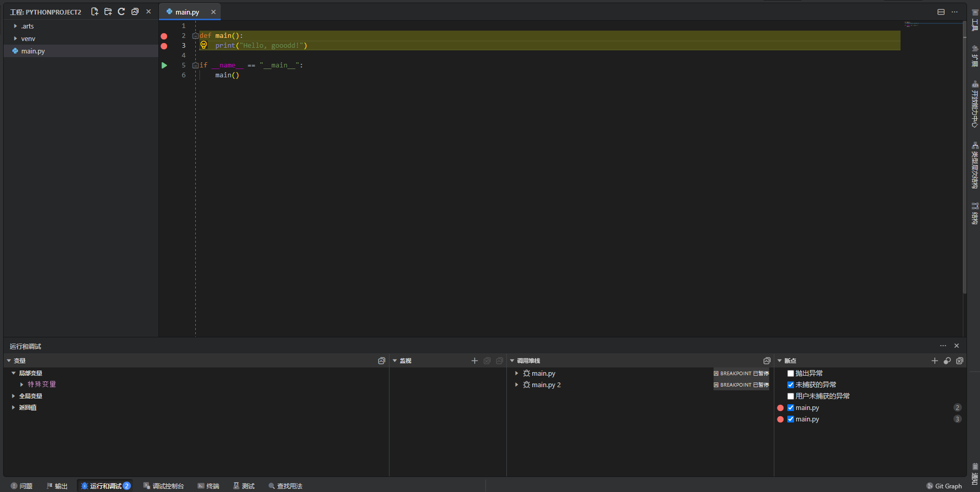Disable the main.py line 3 breakpoint checkbox
This screenshot has height=492, width=980.
(x=790, y=419)
